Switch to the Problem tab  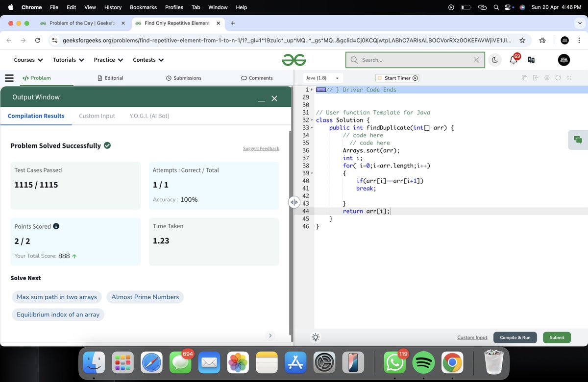pyautogui.click(x=36, y=78)
